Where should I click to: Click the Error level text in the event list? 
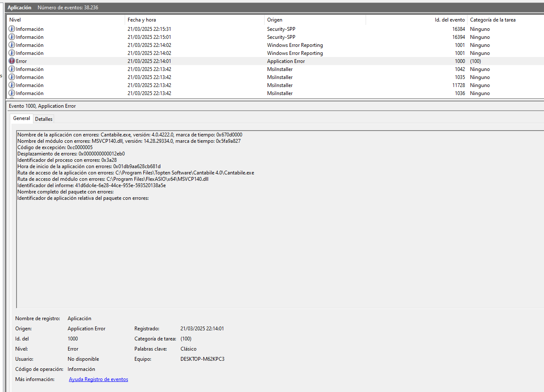[x=21, y=61]
